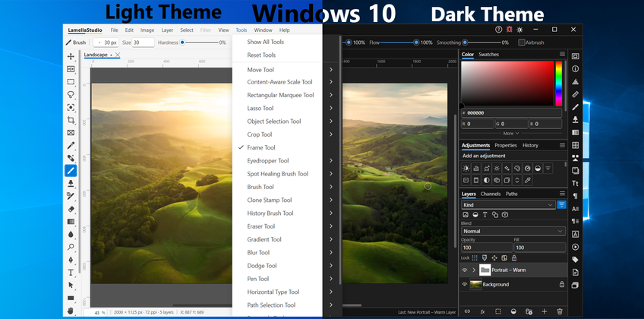Pick the Hand tool icon in the toolbar
644x319 pixels.
71,310
